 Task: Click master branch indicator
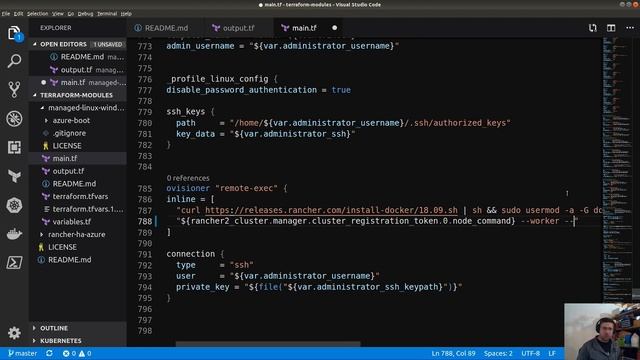22,353
